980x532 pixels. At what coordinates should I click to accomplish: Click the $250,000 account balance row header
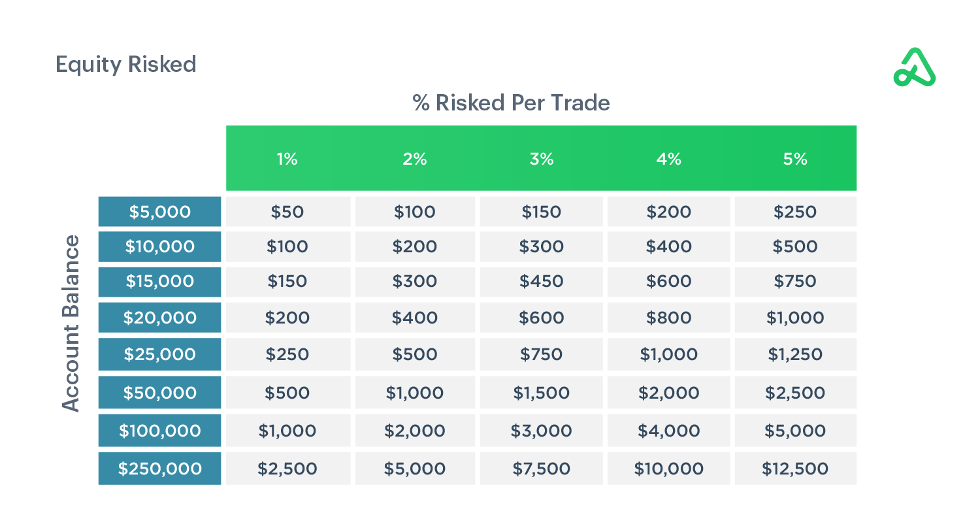coord(160,469)
